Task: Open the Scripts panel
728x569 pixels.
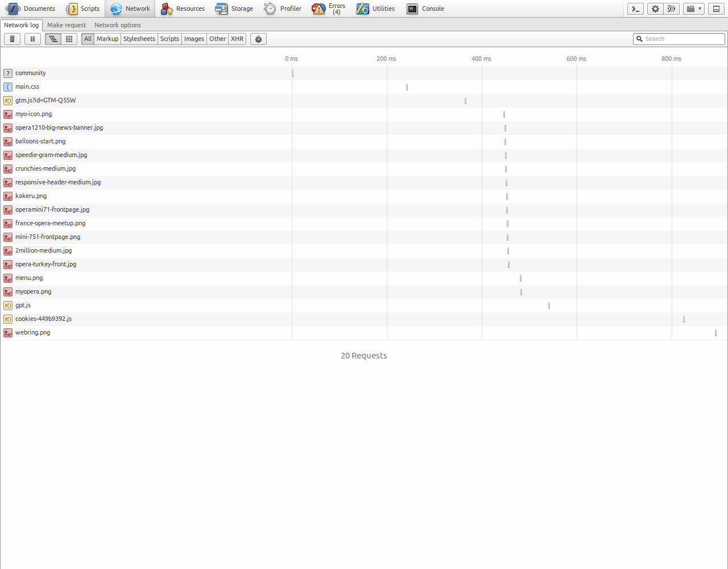Action: (82, 9)
